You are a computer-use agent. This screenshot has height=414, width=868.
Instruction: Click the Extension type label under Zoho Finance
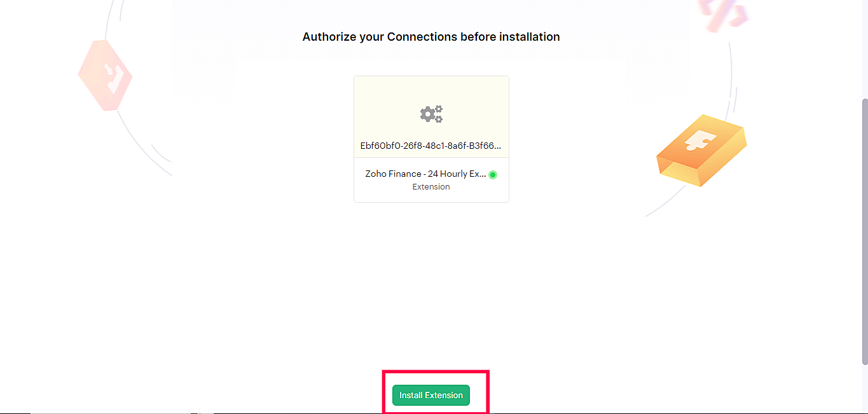coord(431,187)
